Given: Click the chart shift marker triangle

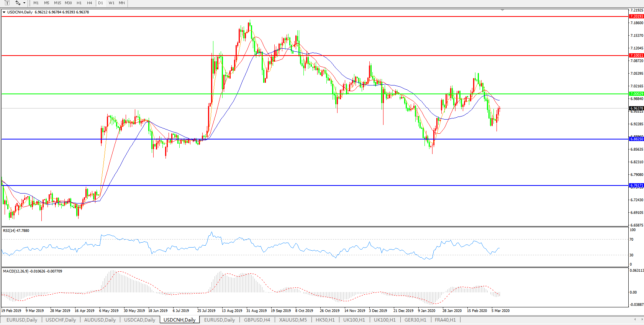Looking at the screenshot, I should (502, 10).
